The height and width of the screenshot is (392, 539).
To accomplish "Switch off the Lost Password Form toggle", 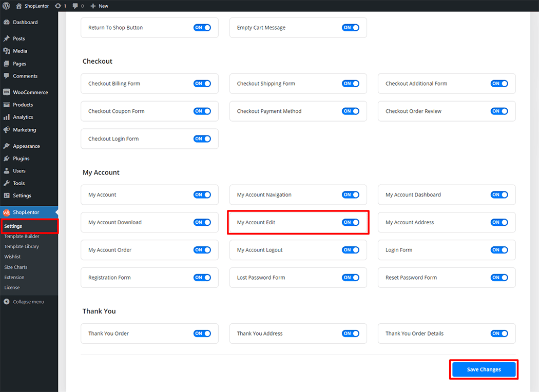I will coord(351,278).
